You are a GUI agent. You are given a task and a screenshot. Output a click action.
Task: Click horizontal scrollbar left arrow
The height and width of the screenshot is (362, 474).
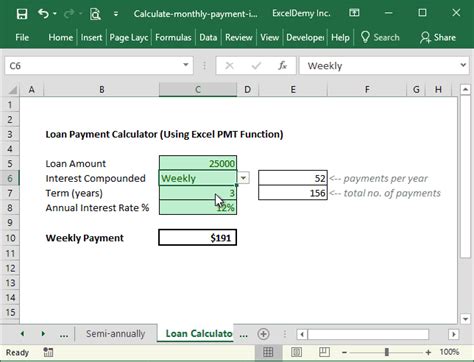pyautogui.click(x=302, y=334)
